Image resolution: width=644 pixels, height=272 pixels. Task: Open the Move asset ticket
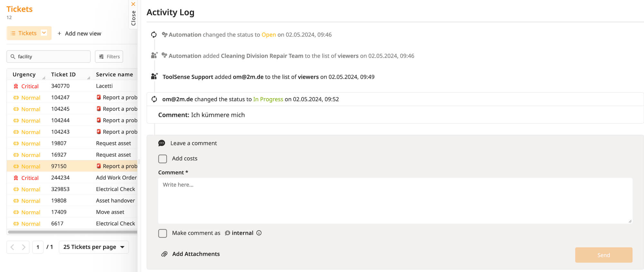click(72, 212)
